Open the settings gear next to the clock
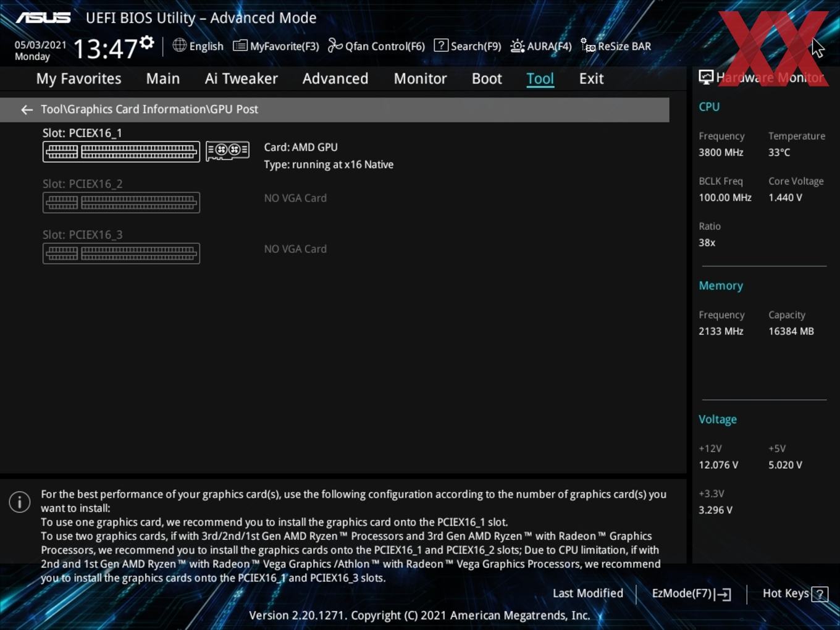The height and width of the screenshot is (630, 840). (147, 43)
